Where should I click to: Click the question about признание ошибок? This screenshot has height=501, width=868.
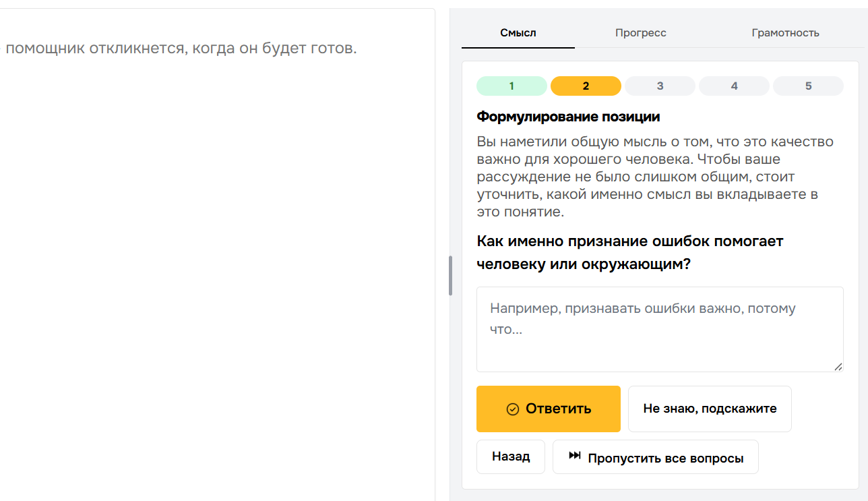[630, 253]
